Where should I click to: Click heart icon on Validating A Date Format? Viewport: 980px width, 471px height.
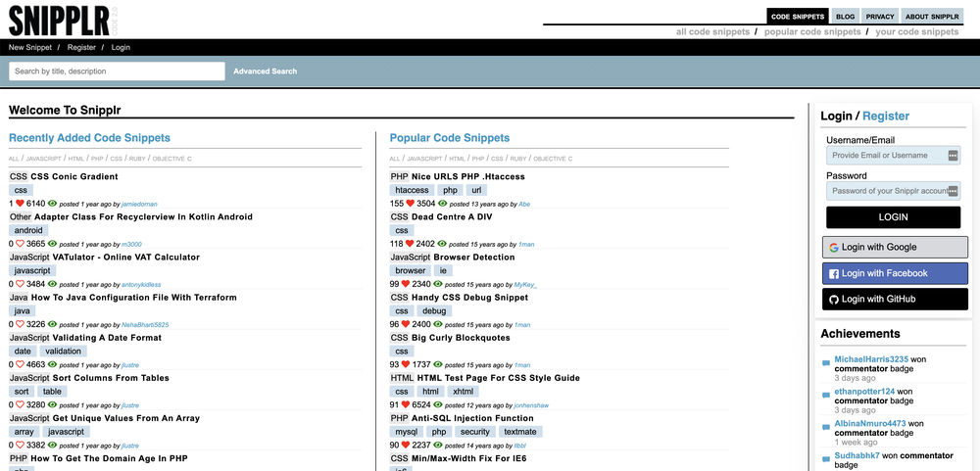pyautogui.click(x=20, y=365)
